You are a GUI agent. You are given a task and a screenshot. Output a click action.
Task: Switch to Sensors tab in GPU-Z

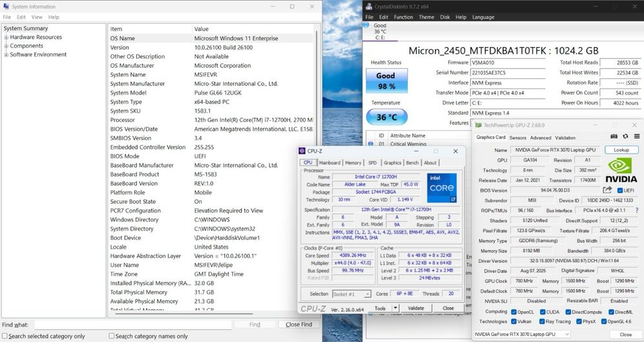[x=518, y=138]
